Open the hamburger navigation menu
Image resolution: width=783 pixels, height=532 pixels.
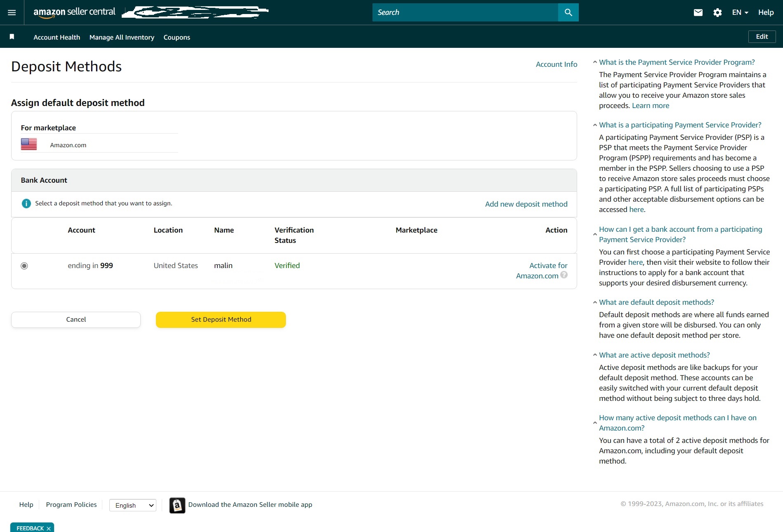tap(11, 12)
